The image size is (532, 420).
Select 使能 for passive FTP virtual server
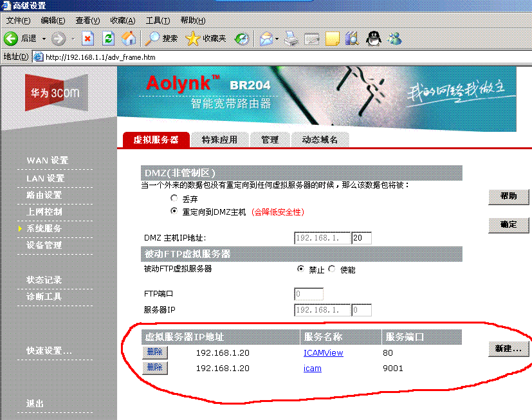click(331, 269)
